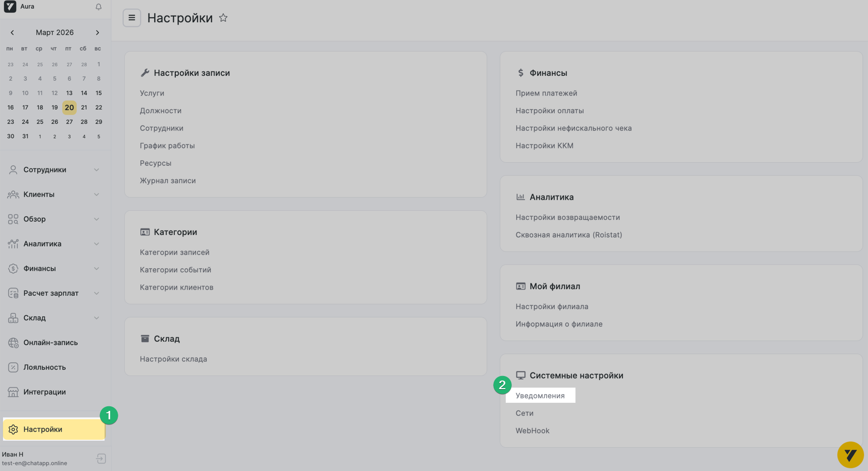Open the Услуги settings link

(152, 93)
